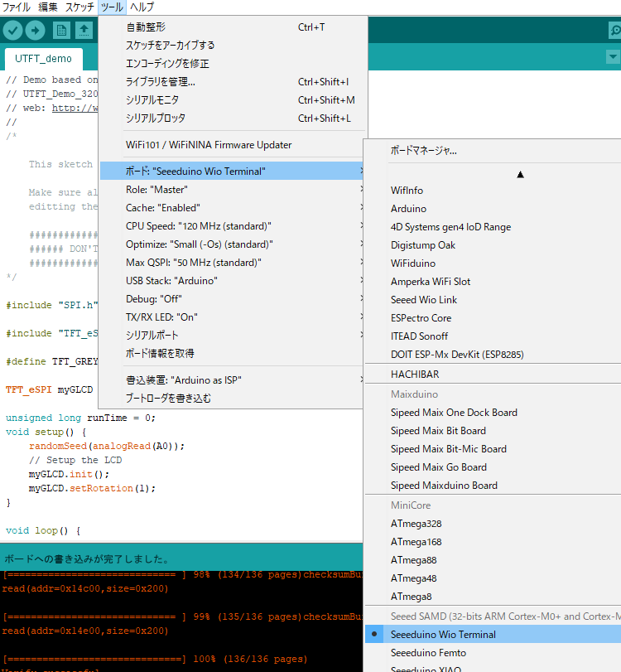621x672 pixels.
Task: Select HACHIBAR board
Action: tap(493, 375)
